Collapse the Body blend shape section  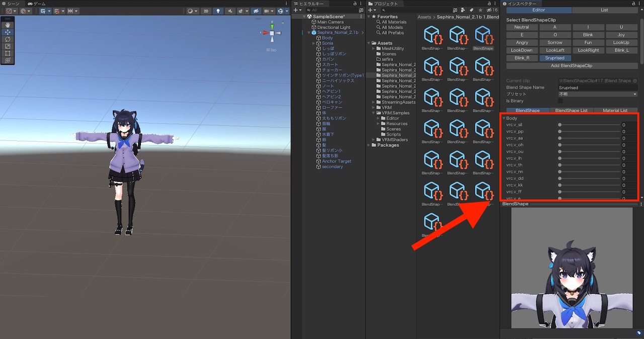tap(504, 118)
